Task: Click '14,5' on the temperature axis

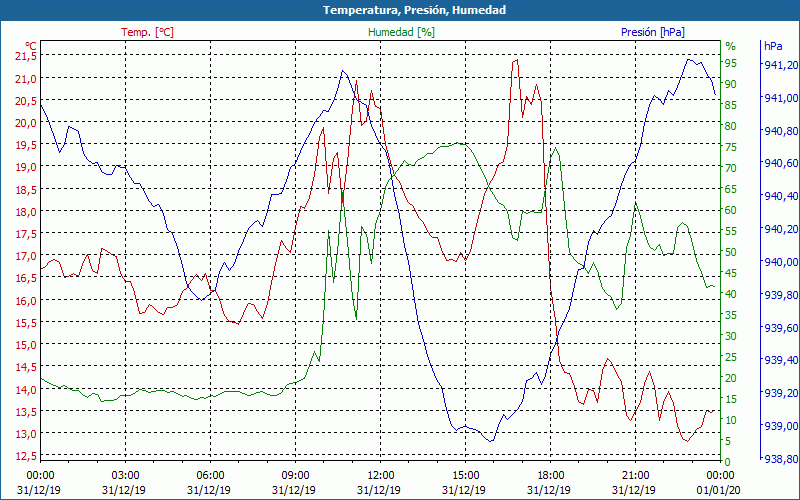Action: point(27,367)
